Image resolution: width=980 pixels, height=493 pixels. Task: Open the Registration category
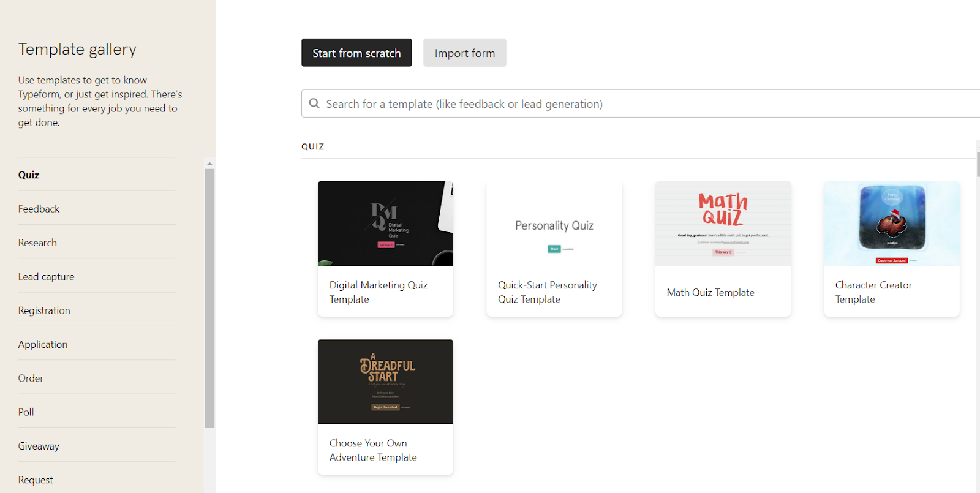pyautogui.click(x=44, y=310)
